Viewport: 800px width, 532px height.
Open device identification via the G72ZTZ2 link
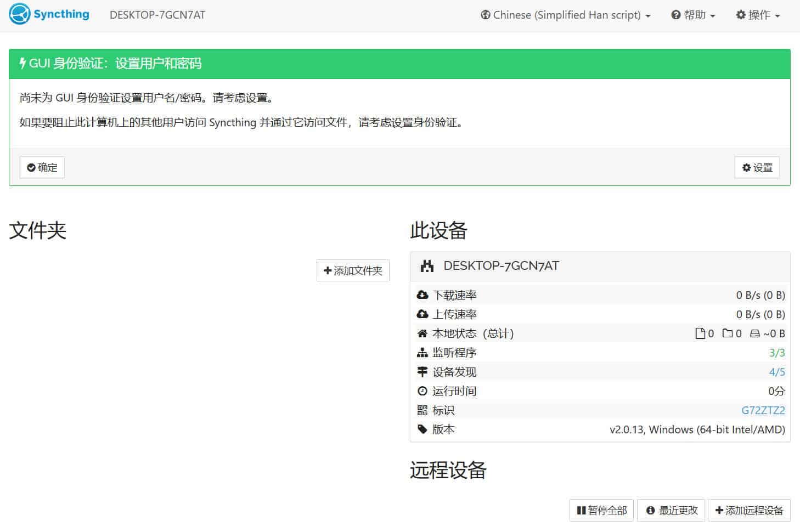[x=763, y=410]
